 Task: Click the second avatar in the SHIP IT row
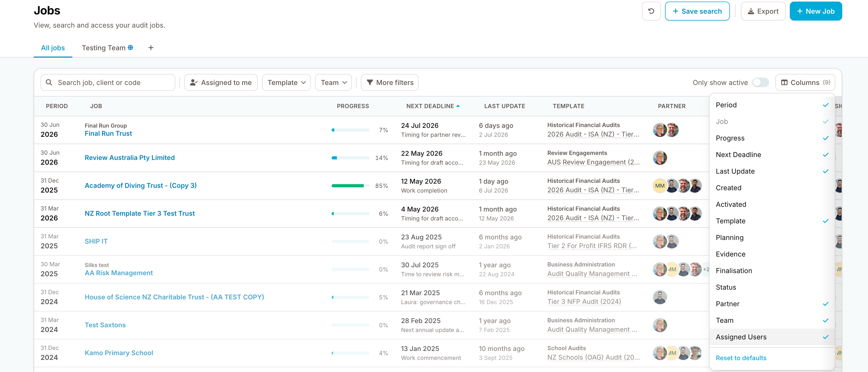(672, 241)
